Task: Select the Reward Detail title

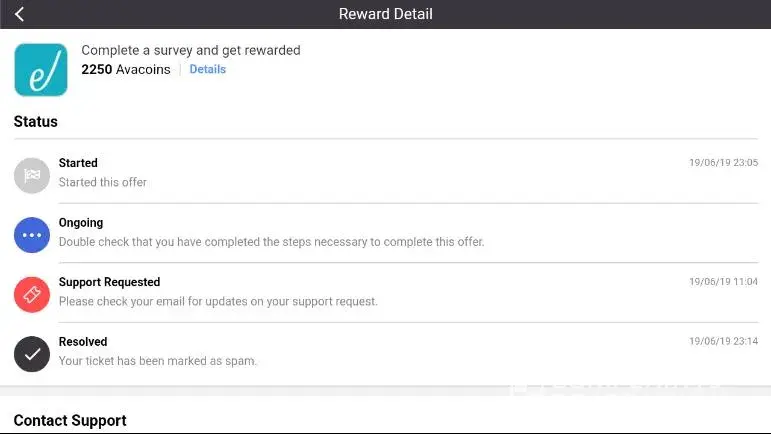Action: 385,14
